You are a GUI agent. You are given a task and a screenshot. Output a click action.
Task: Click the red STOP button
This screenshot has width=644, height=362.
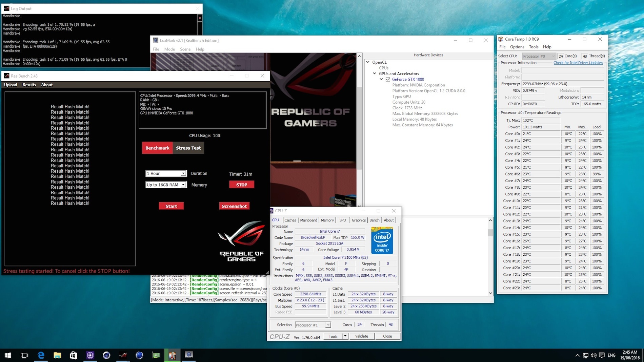click(242, 185)
